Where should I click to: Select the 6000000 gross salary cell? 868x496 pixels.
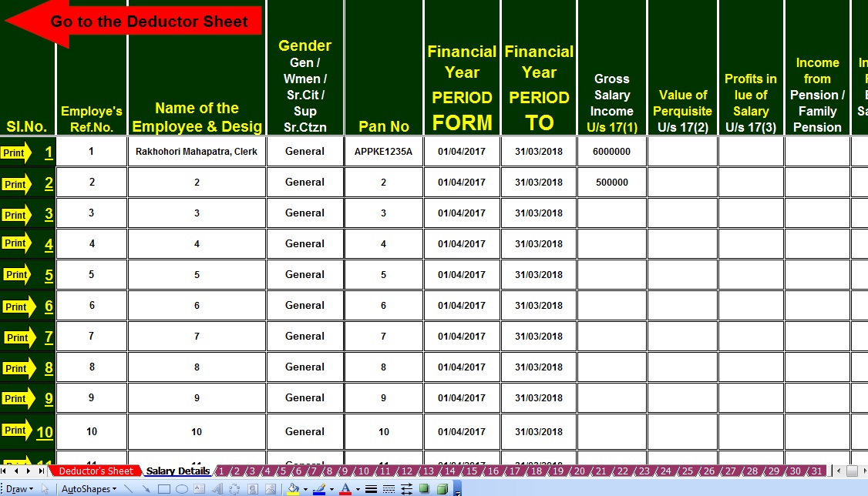click(x=612, y=152)
